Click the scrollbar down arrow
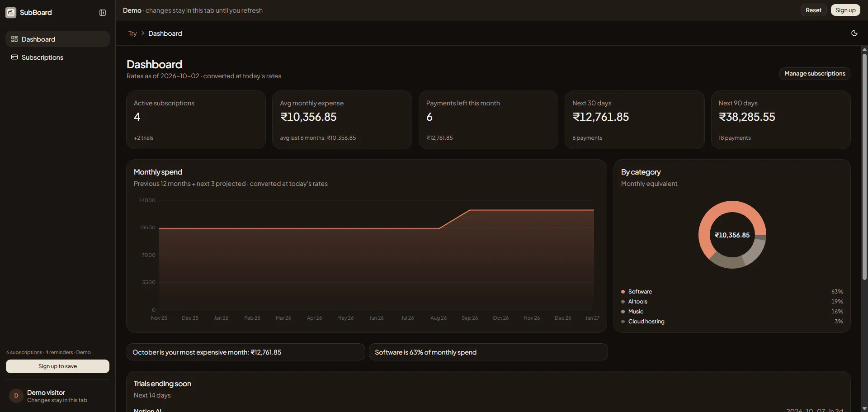The image size is (868, 412). (864, 408)
